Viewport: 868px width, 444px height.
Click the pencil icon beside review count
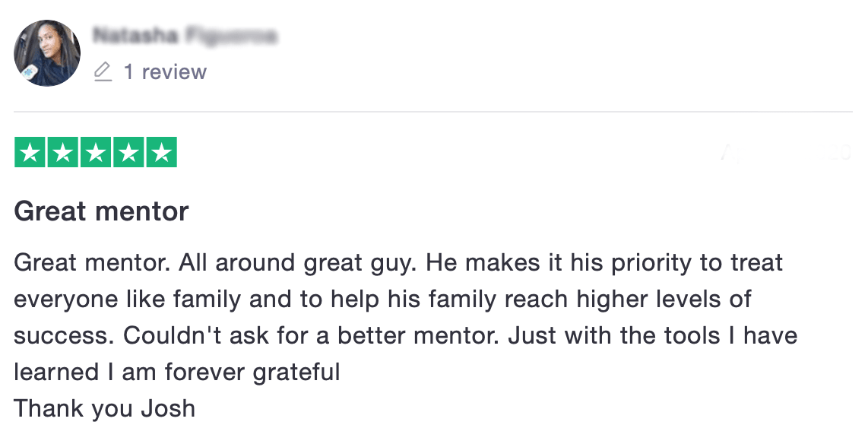pyautogui.click(x=102, y=72)
